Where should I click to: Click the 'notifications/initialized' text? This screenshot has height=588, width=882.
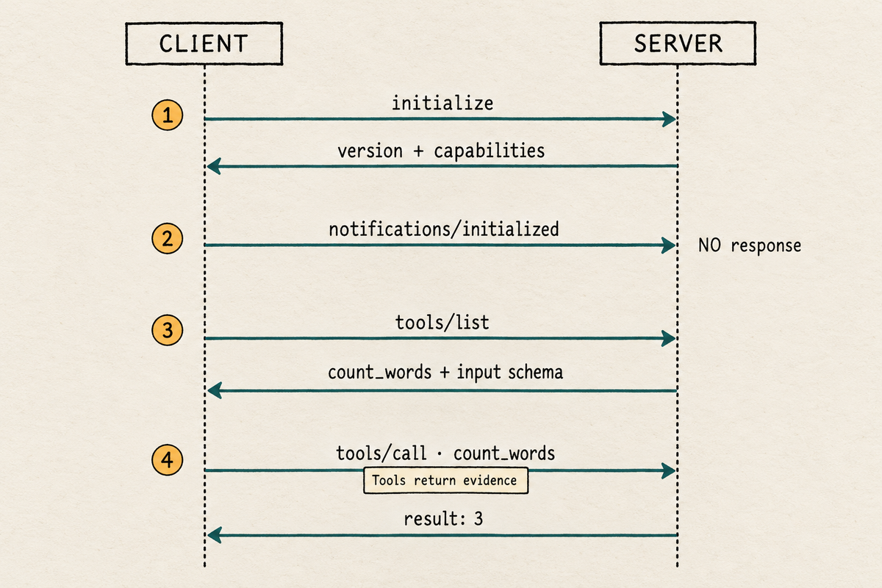pyautogui.click(x=443, y=229)
